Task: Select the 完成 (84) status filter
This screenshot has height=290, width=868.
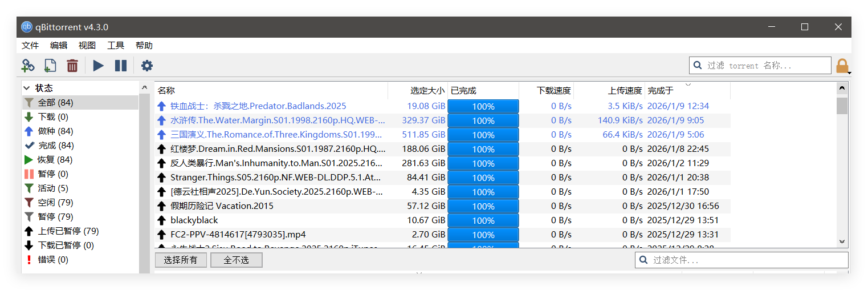Action: (x=80, y=146)
